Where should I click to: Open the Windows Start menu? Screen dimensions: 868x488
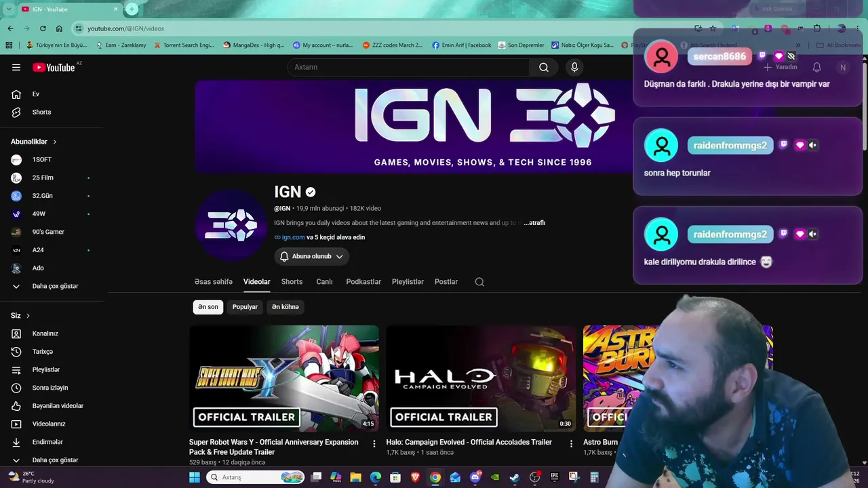(195, 477)
